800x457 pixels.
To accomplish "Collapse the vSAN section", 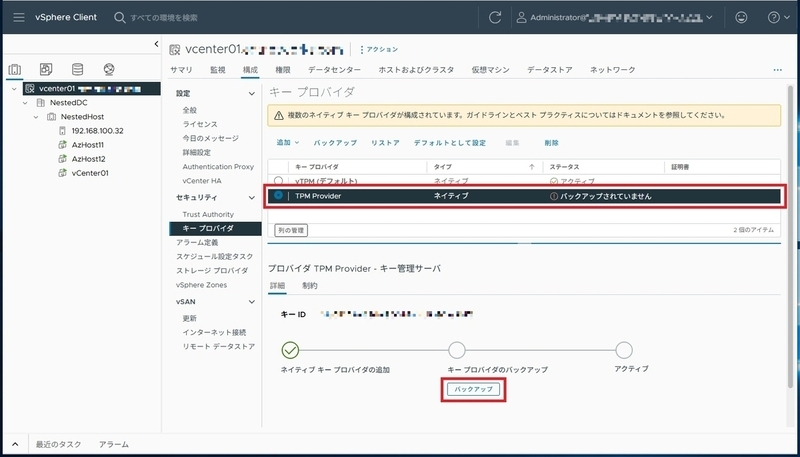I will (x=252, y=302).
